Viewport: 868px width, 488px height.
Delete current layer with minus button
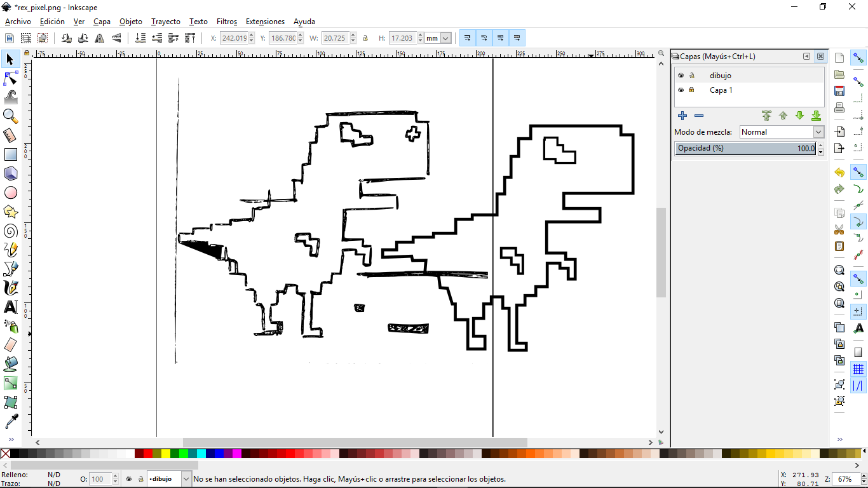[x=699, y=116]
